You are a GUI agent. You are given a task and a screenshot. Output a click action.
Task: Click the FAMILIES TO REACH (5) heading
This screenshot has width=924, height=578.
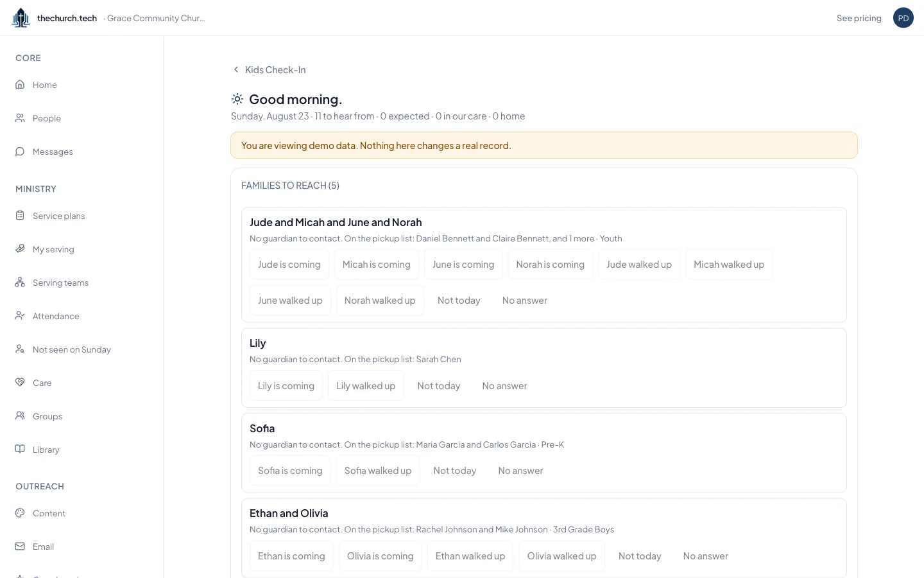(x=290, y=186)
